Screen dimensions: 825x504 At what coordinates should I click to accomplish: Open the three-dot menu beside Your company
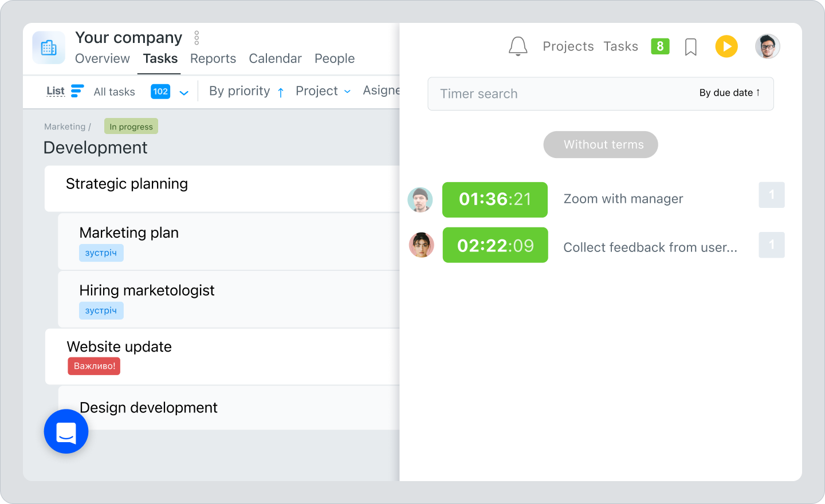[x=196, y=37]
